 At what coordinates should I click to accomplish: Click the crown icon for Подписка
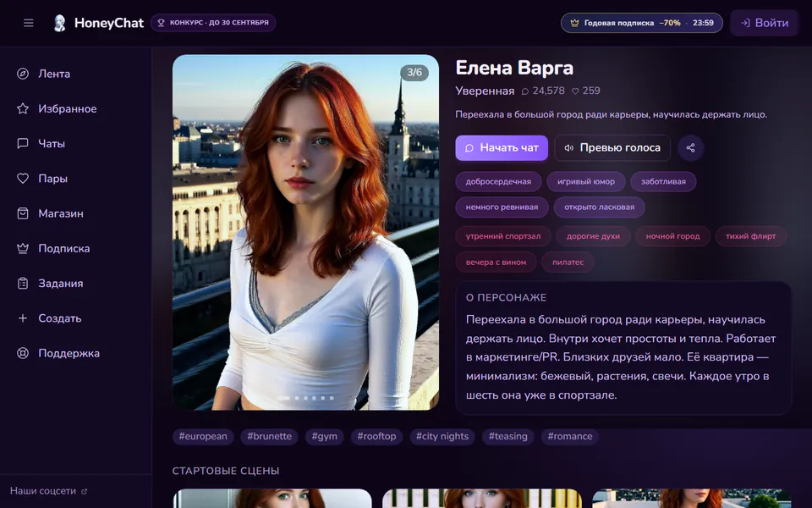tap(23, 248)
